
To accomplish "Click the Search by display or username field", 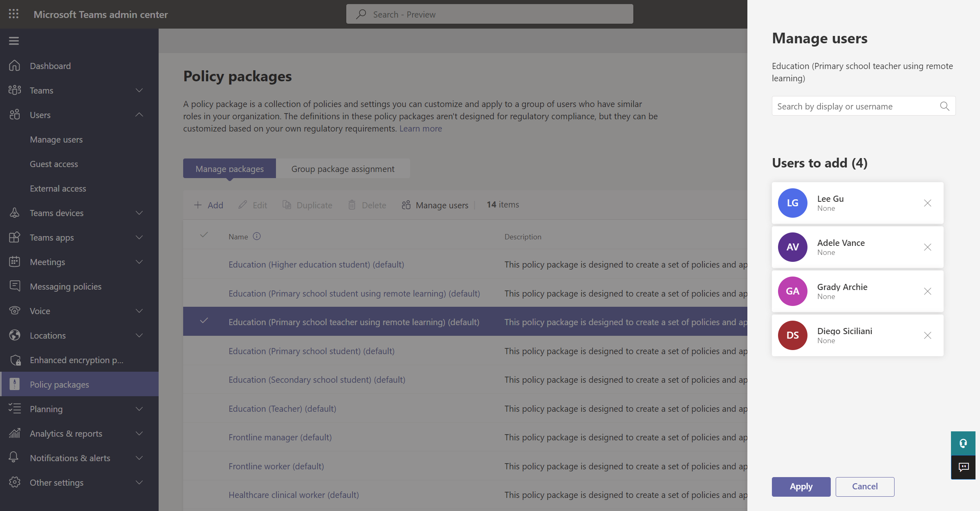I will (x=854, y=106).
